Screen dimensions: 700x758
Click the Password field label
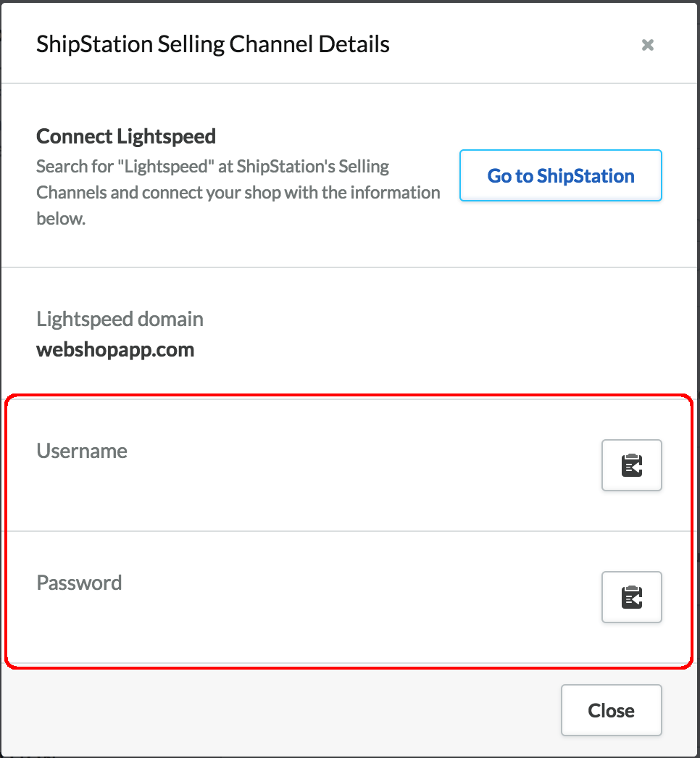coord(79,583)
